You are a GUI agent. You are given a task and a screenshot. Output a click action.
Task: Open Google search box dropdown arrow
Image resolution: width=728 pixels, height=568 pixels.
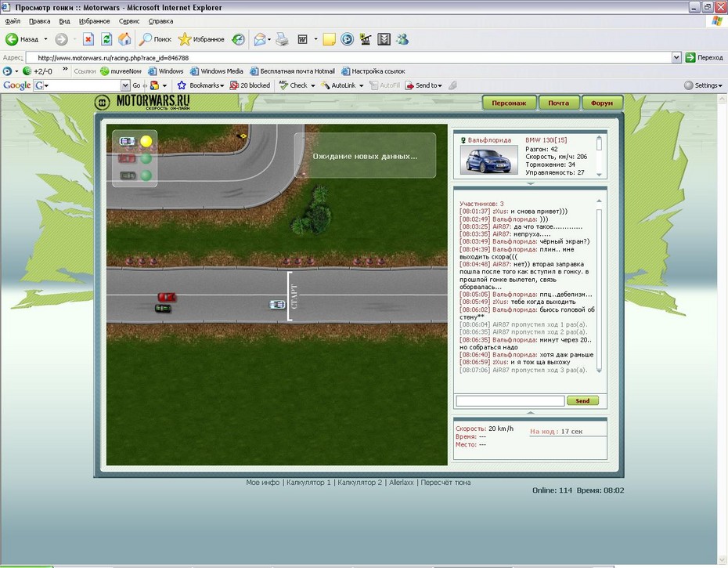[x=125, y=85]
